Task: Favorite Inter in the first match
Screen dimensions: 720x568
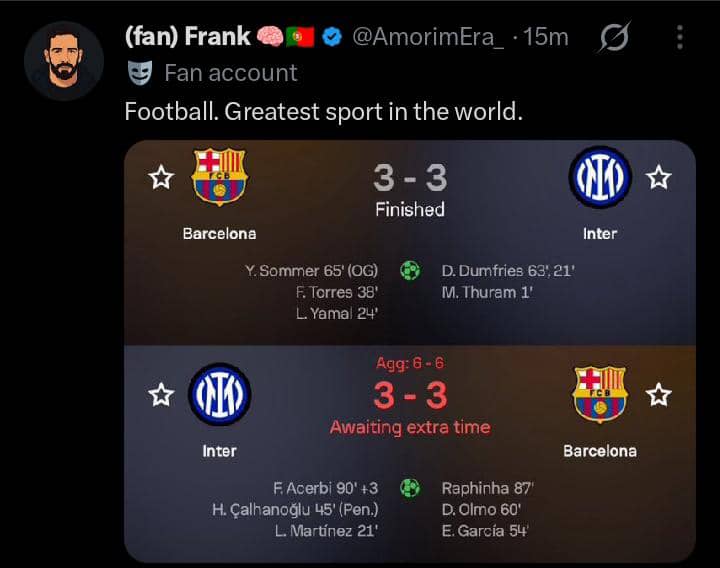Action: [658, 179]
